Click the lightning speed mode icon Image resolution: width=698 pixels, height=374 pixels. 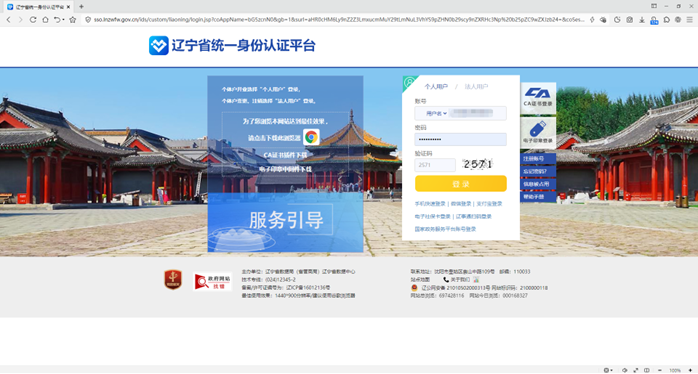pyautogui.click(x=592, y=20)
